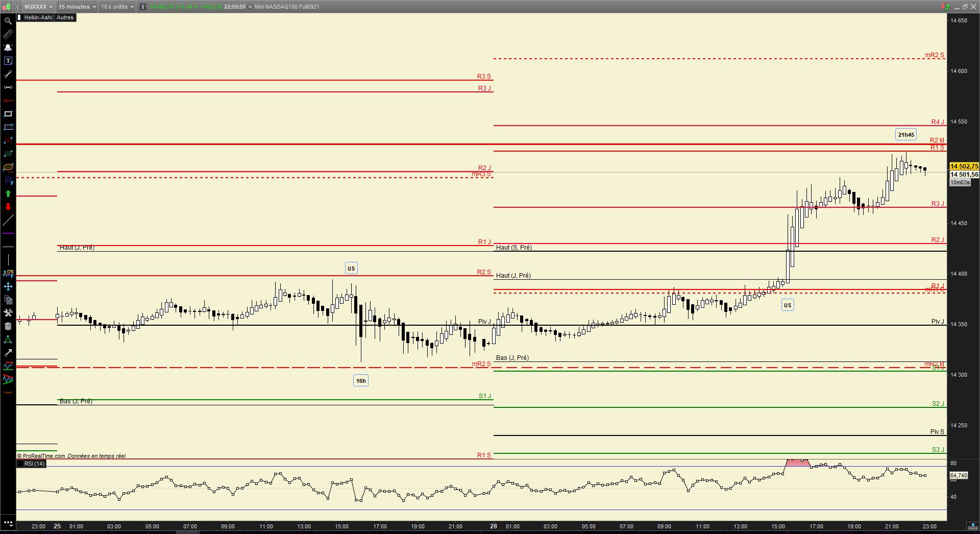980x534 pixels.
Task: Select the ellipse drawing tool
Action: click(x=8, y=167)
